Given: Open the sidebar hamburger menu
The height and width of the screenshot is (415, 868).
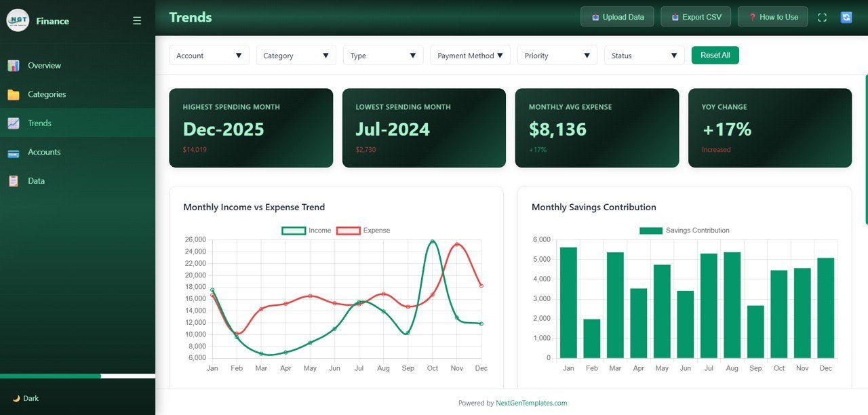Looking at the screenshot, I should tap(136, 20).
